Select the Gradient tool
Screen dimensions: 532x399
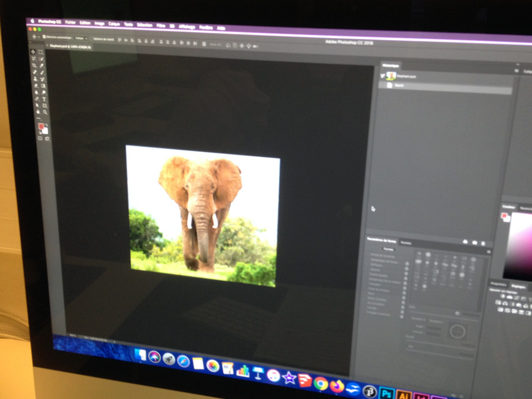point(43,86)
